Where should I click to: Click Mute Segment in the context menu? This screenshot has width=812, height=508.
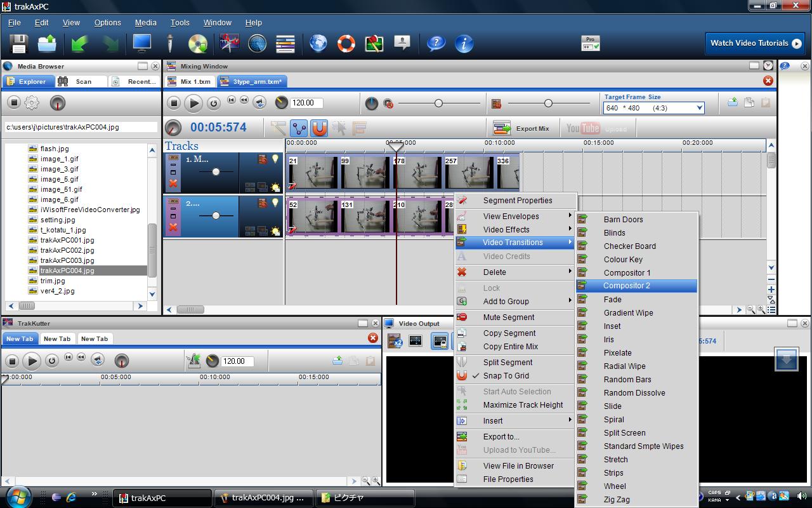(508, 317)
